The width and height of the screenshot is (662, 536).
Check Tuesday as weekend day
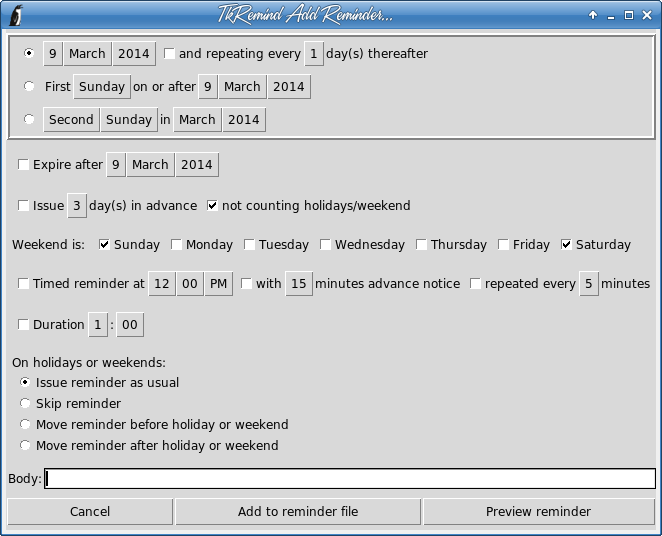click(249, 244)
